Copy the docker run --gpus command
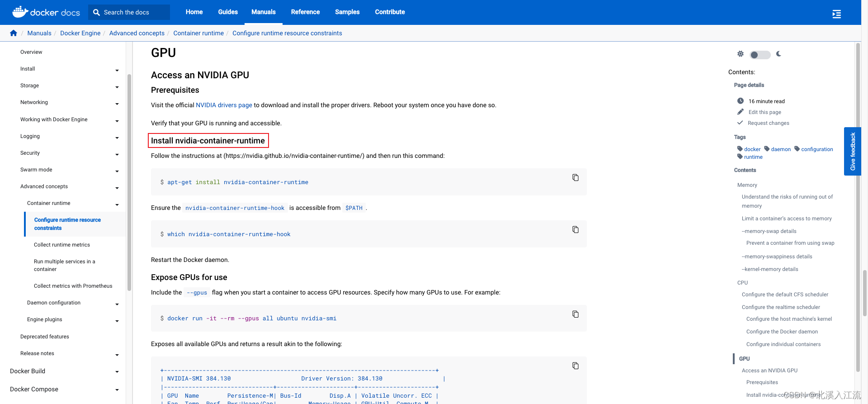Screen dimensions: 868x404 click(576, 314)
